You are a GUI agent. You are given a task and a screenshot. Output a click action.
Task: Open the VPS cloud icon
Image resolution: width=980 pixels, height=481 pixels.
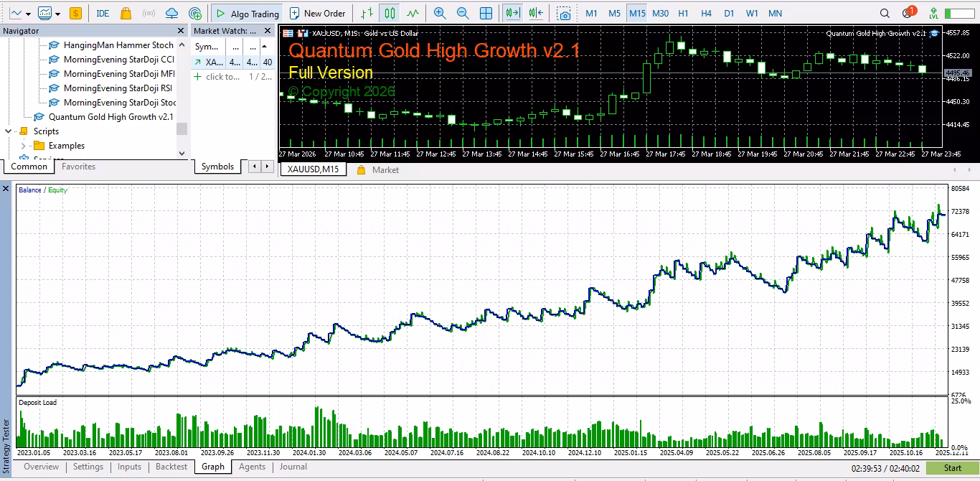point(171,13)
